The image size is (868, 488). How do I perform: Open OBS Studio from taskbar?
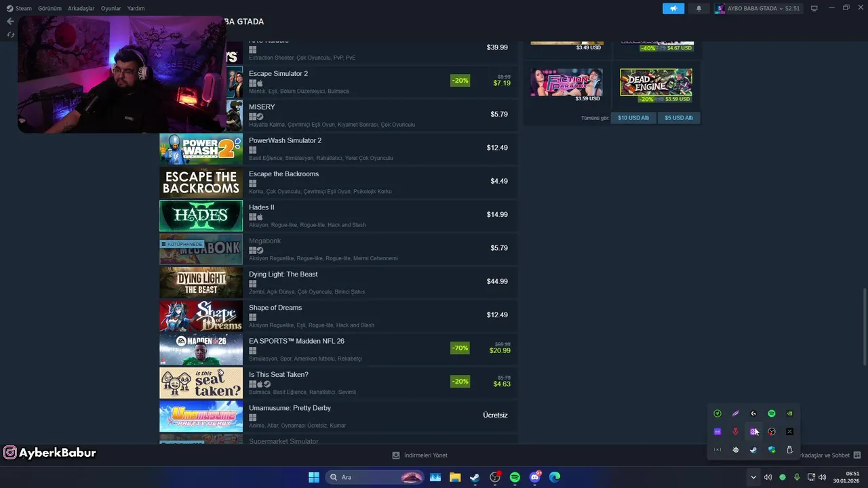[495, 477]
